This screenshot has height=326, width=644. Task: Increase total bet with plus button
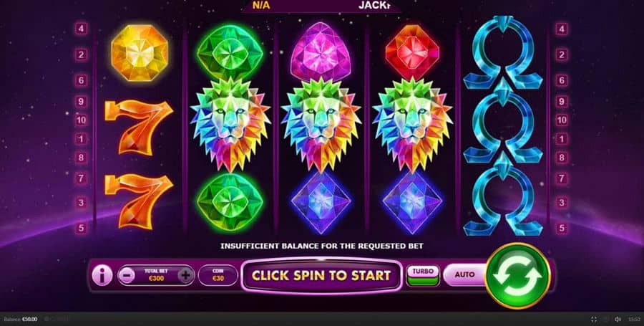click(185, 275)
